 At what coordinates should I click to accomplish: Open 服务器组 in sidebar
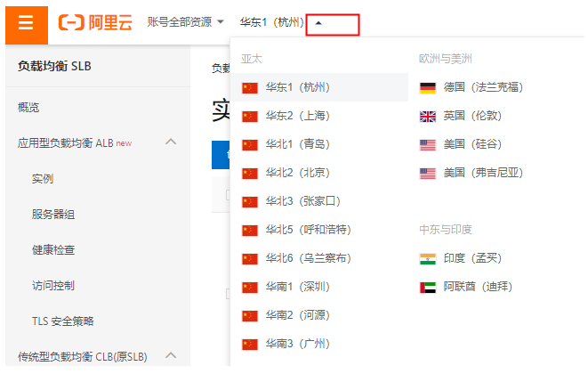tap(53, 215)
